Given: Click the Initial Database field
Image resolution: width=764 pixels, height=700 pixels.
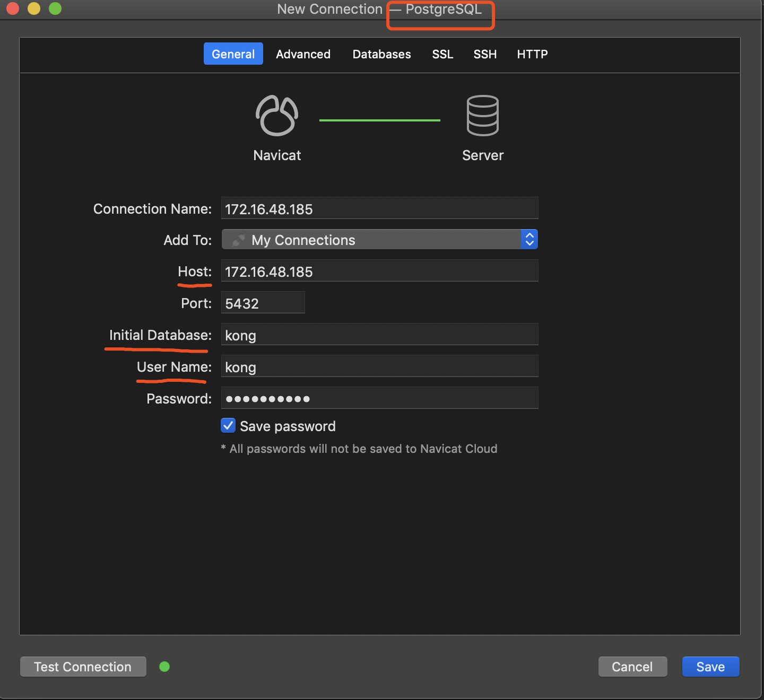Looking at the screenshot, I should (x=380, y=334).
